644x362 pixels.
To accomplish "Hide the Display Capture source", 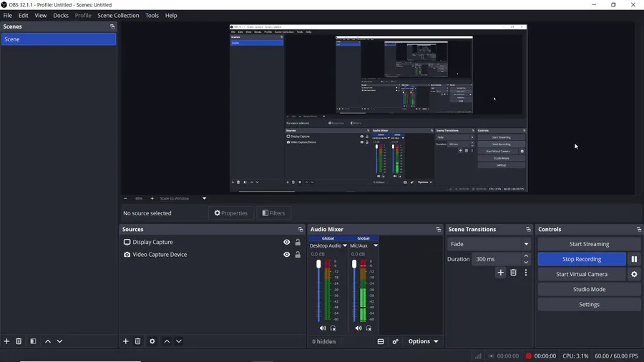I will (287, 242).
